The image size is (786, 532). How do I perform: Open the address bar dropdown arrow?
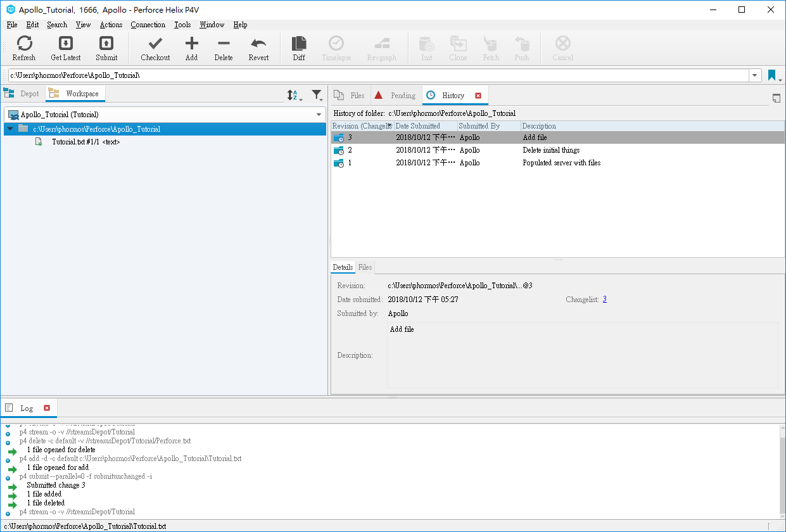click(x=754, y=75)
